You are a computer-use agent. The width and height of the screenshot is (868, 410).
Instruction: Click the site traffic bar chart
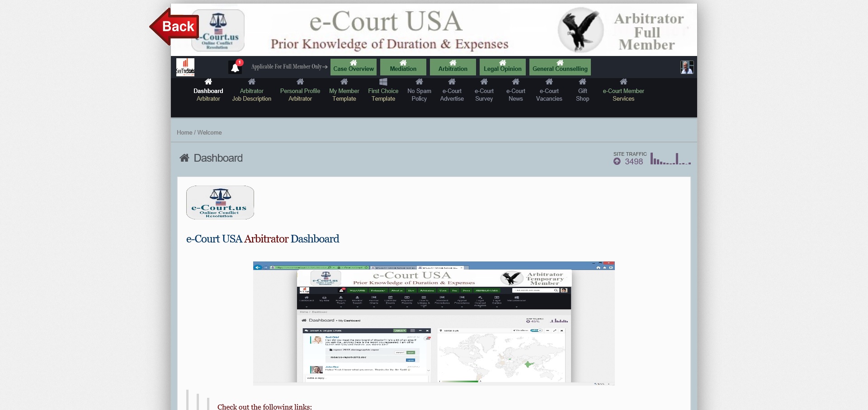click(670, 159)
